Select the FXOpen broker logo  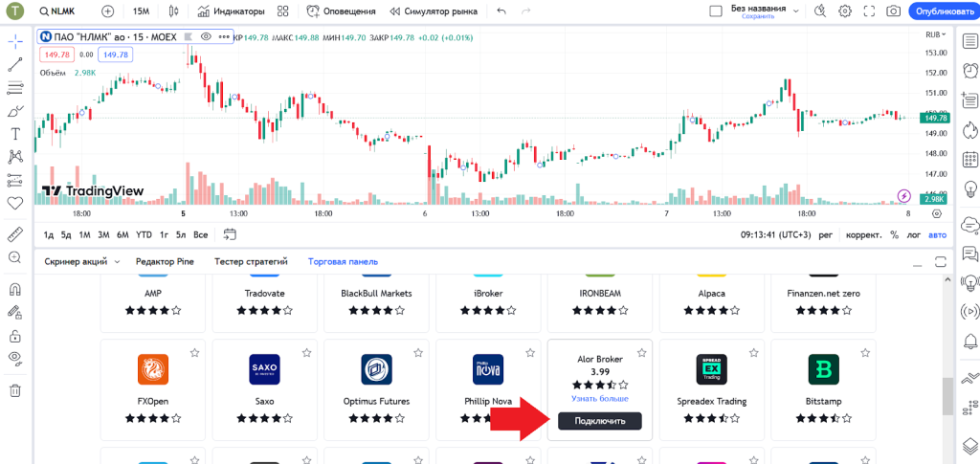(153, 369)
